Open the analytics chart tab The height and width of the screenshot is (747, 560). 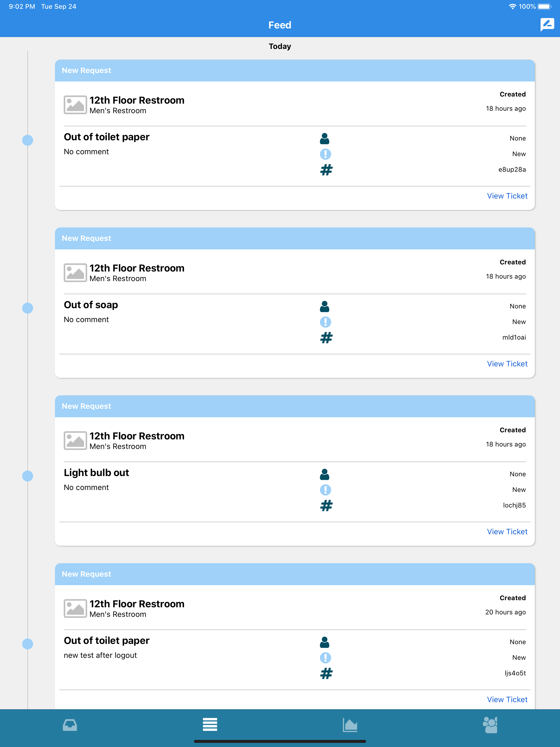click(x=350, y=725)
